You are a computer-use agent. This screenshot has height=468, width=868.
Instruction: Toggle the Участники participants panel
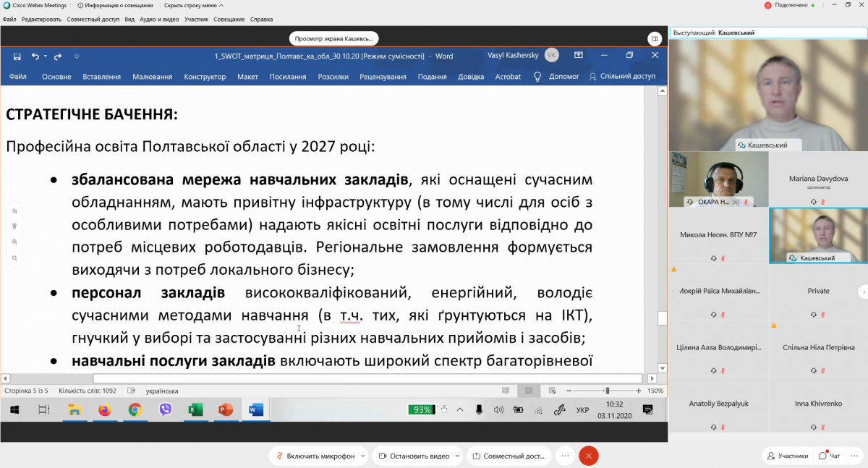pos(787,456)
